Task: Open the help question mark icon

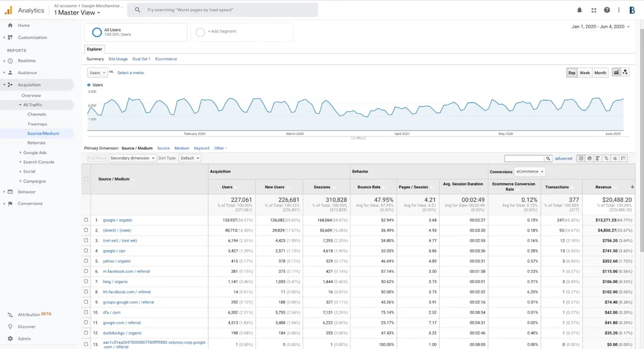Action: (607, 10)
